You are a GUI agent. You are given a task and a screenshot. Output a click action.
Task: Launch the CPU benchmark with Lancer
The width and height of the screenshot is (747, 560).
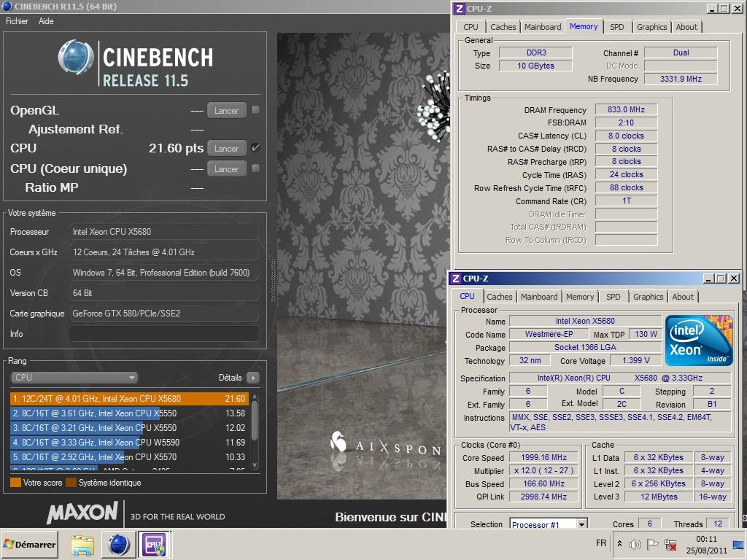(x=227, y=149)
